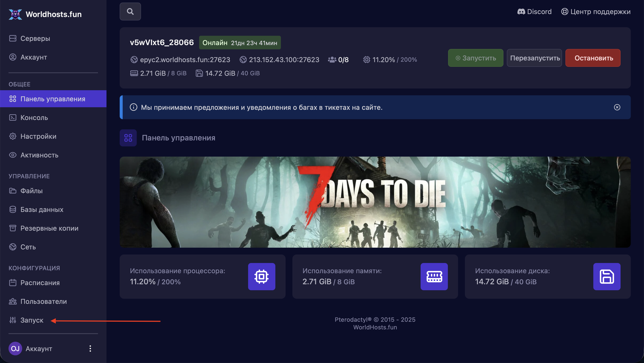This screenshot has width=644, height=363.
Task: Go to Файлы file manager
Action: coord(31,191)
